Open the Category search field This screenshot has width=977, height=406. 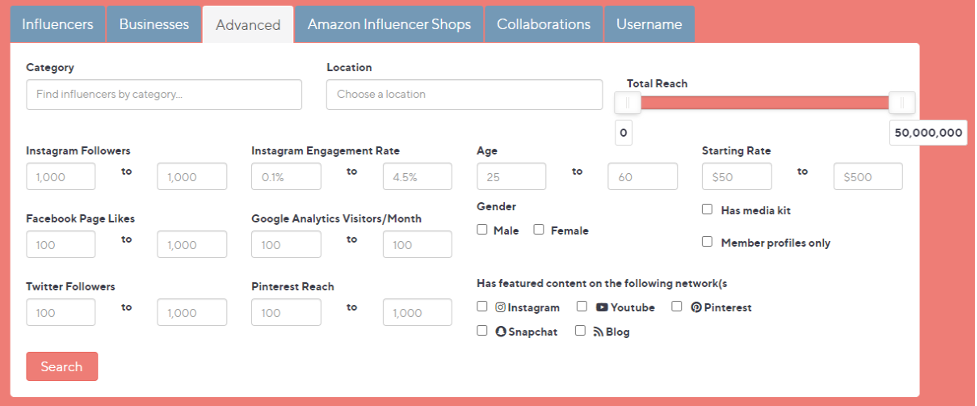pos(164,95)
